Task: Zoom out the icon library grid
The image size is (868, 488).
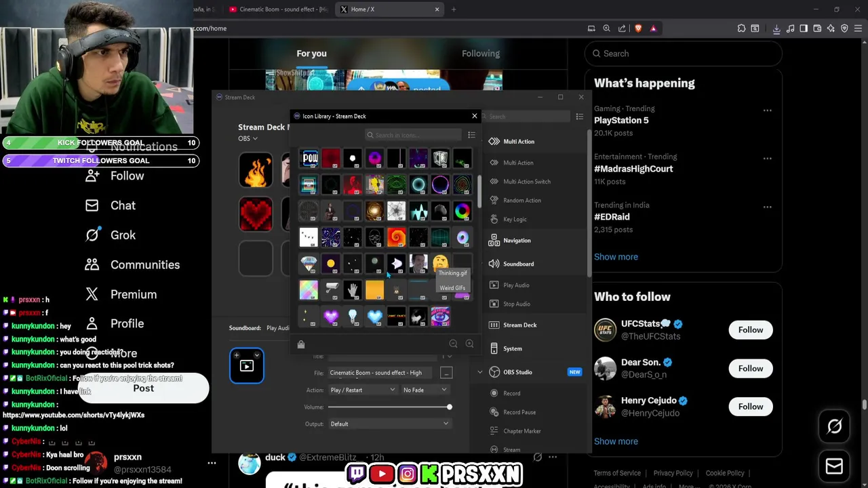Action: 453,344
